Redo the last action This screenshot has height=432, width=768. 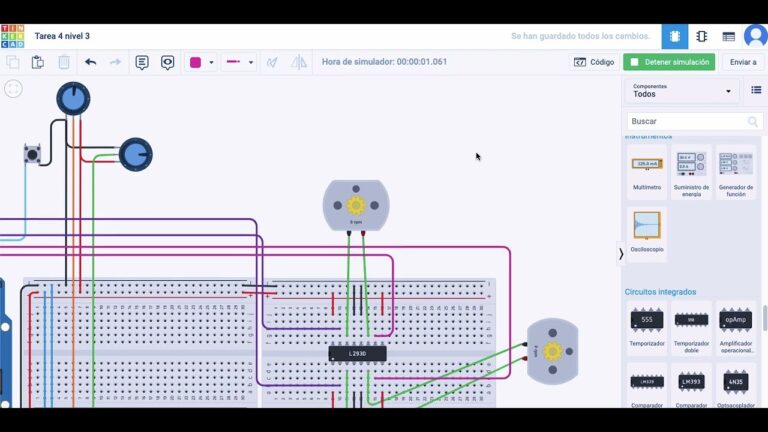[115, 62]
